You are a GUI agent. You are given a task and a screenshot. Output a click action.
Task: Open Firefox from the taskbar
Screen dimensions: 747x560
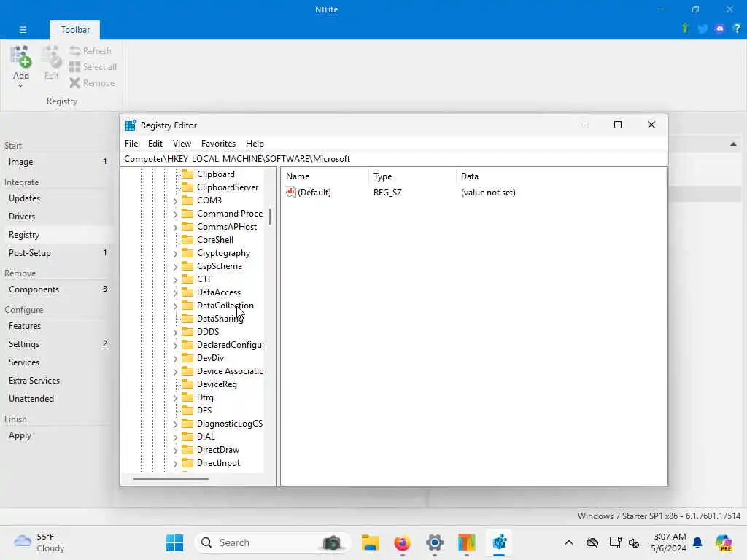coord(403,542)
